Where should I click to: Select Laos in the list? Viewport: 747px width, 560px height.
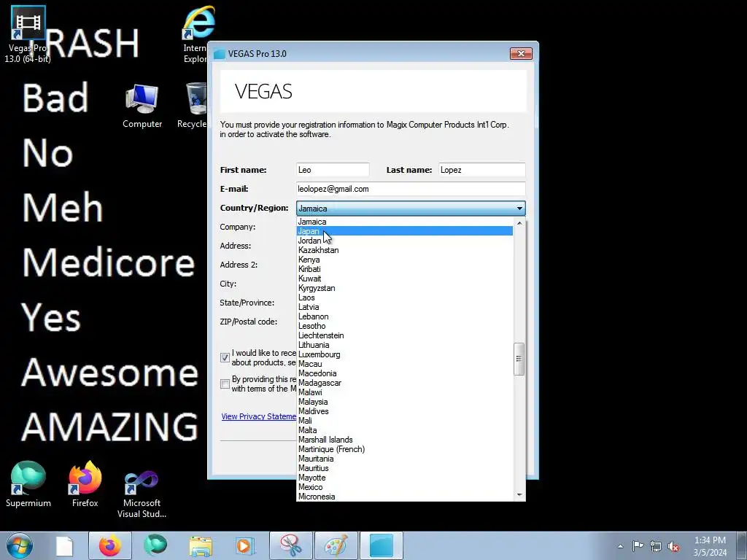tap(404, 297)
